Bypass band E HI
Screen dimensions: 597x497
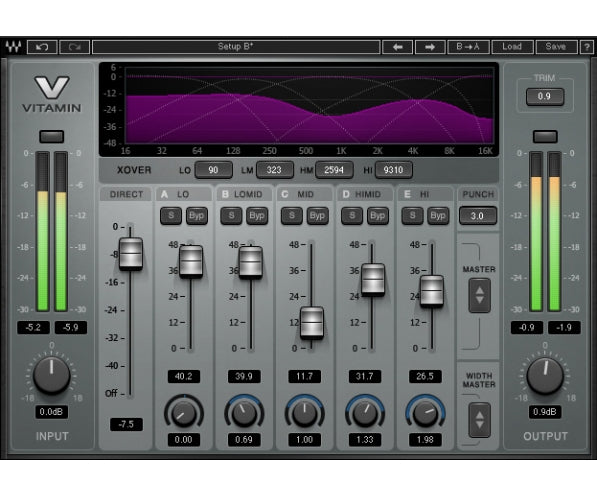coord(438,216)
